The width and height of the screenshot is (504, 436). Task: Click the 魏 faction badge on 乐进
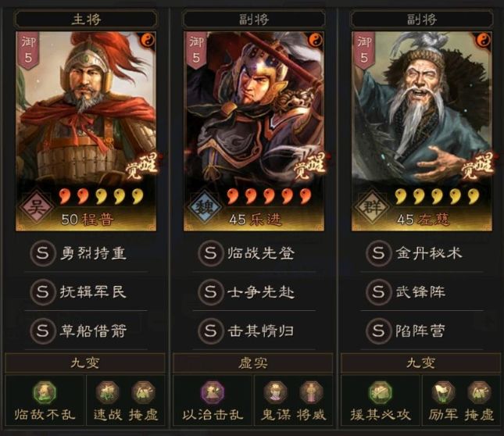click(204, 206)
